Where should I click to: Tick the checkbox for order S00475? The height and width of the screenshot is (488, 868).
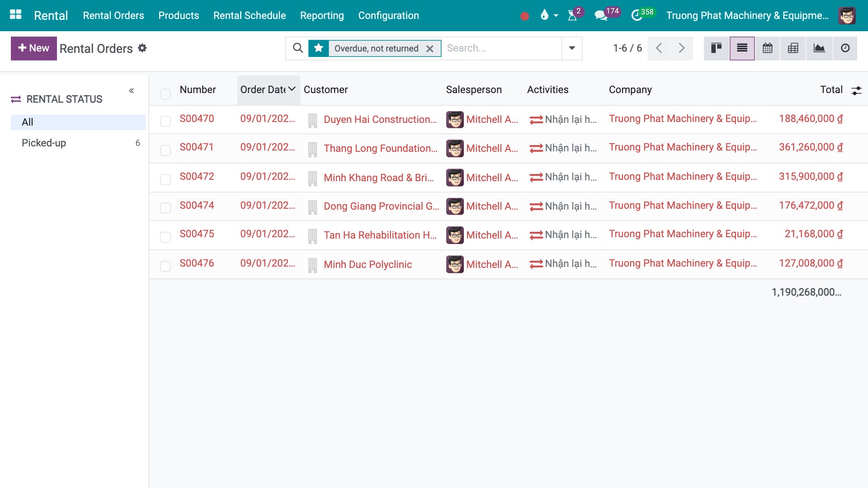(165, 237)
